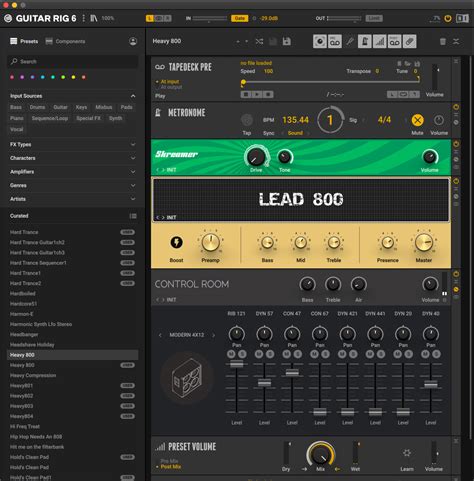The image size is (474, 481).
Task: Click the Tapedeck Pre record button
Action: 268,94
